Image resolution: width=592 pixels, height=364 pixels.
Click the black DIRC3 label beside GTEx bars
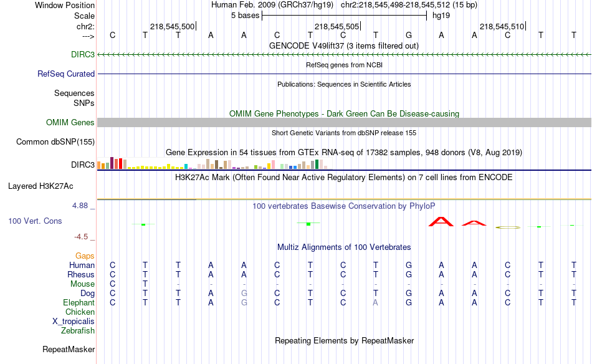point(83,165)
